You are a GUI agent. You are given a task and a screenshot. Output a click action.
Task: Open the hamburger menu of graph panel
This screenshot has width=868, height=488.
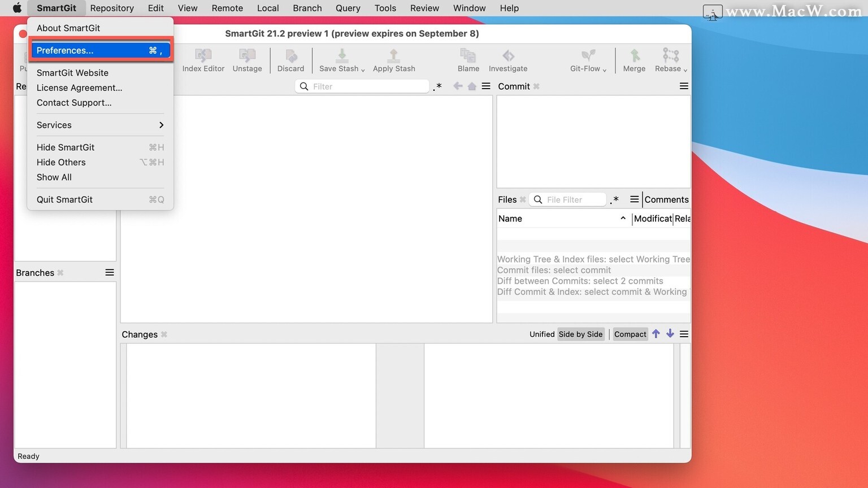tap(486, 86)
